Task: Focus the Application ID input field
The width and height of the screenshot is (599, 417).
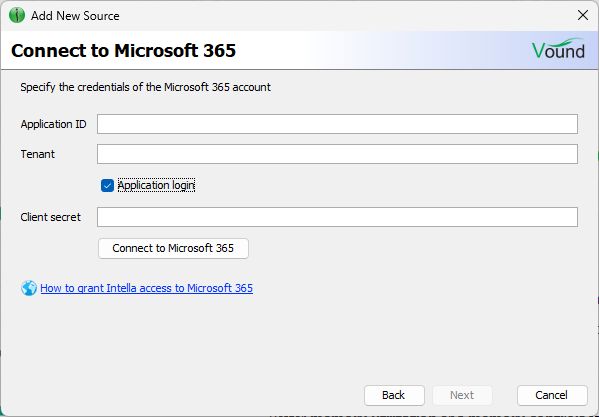Action: 337,124
